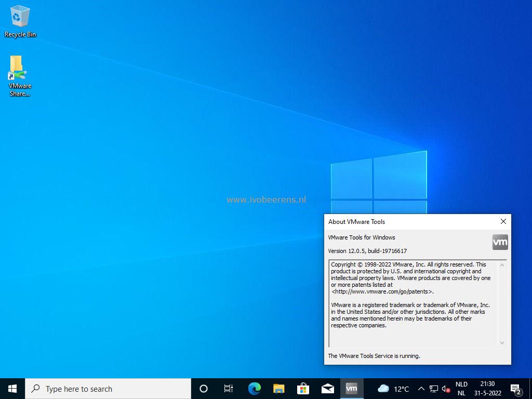Click the muted speaker volume icon
The width and height of the screenshot is (532, 399).
click(x=446, y=389)
